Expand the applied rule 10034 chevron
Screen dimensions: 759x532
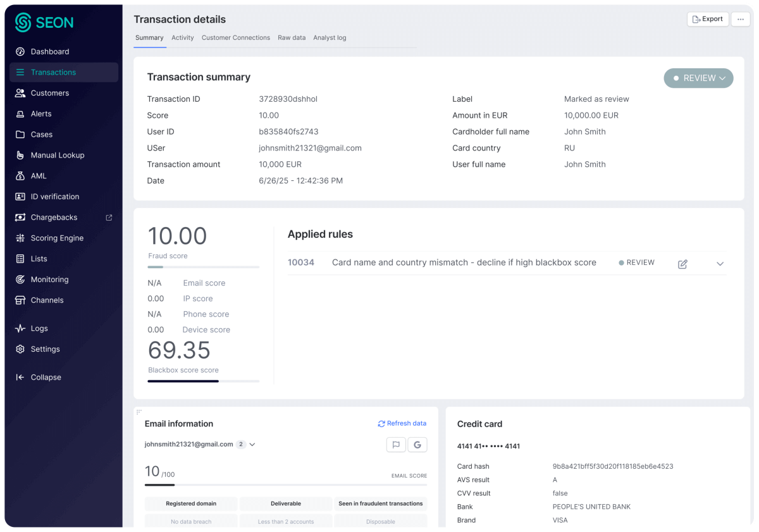pos(720,264)
